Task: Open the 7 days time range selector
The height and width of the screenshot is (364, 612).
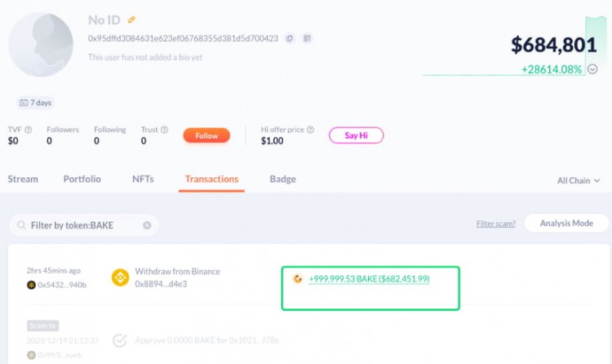Action: pos(36,103)
